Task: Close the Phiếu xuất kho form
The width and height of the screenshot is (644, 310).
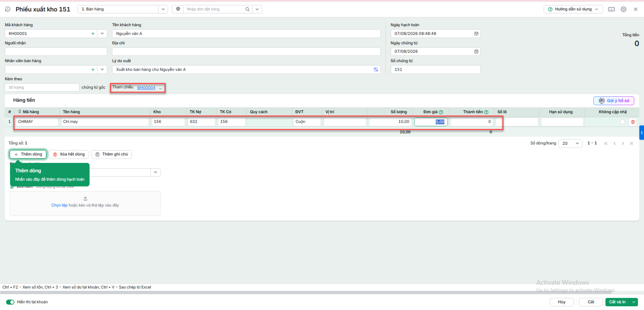Action: point(636,9)
